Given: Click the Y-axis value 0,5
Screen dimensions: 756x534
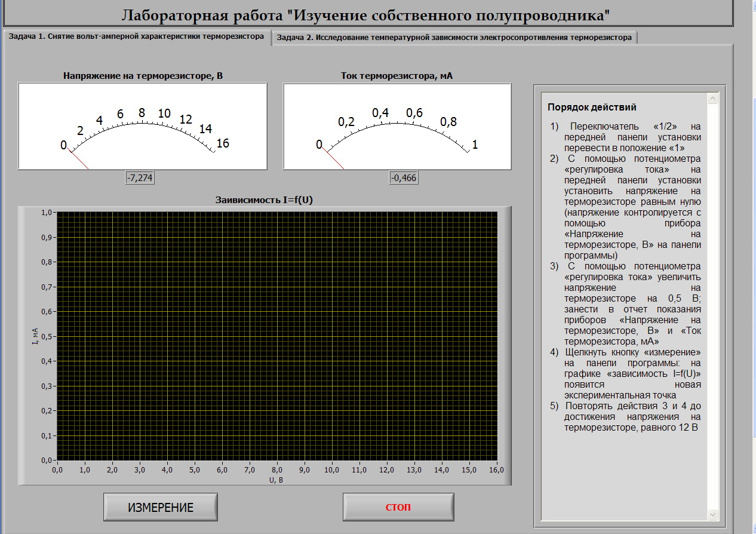Looking at the screenshot, I should tap(47, 336).
